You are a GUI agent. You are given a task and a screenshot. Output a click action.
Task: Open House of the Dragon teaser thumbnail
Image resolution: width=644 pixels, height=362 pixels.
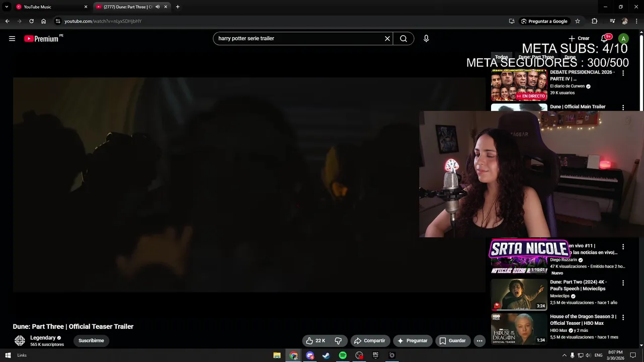[x=519, y=329]
